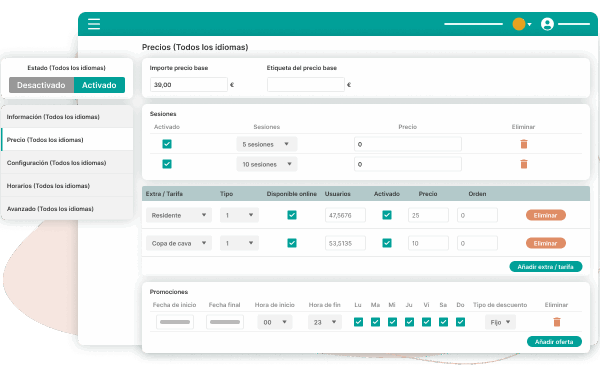Toggle Disponible online for Residente

[x=292, y=215]
